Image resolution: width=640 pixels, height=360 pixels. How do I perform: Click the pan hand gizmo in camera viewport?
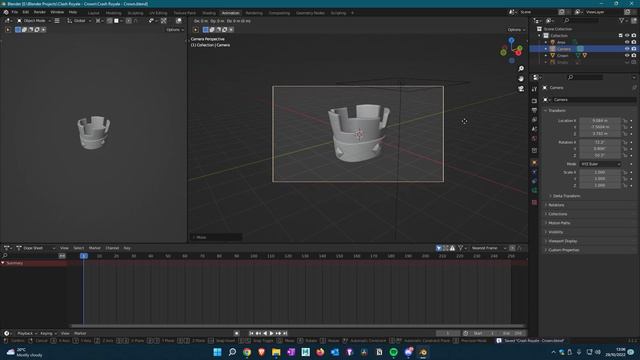521,78
